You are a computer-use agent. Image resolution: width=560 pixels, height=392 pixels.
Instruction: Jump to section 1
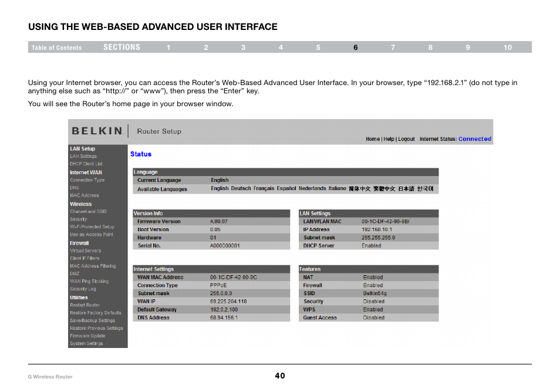tap(168, 48)
